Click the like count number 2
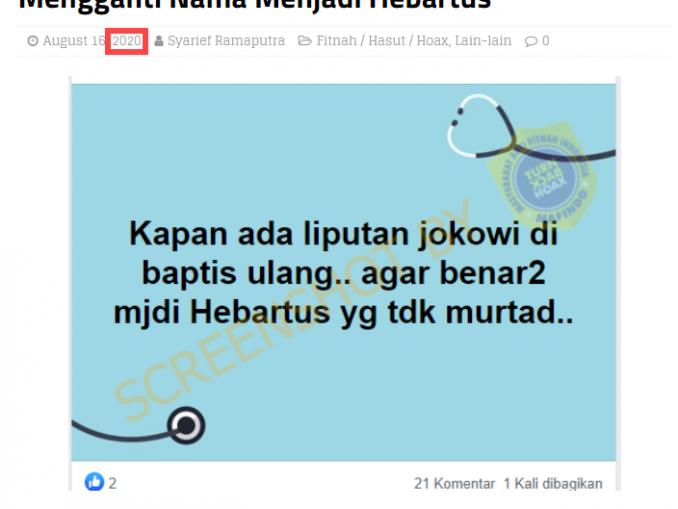Viewport: 678px width, 509px height. (x=112, y=483)
